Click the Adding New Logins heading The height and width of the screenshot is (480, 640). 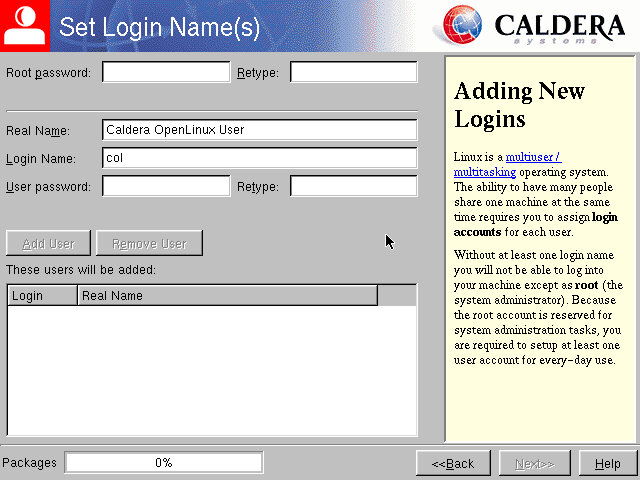pyautogui.click(x=518, y=105)
